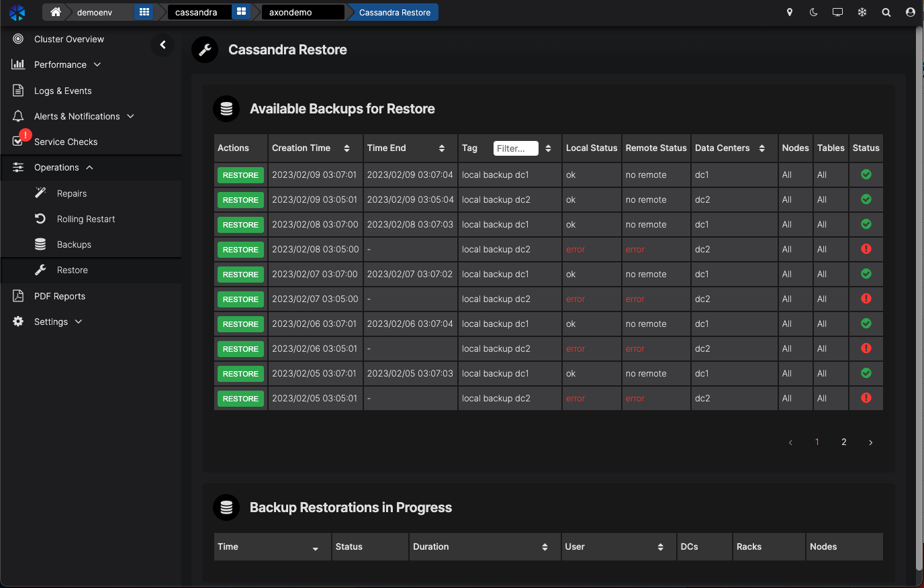Select page 1 in the pagination
Screen dimensions: 924x588
tap(817, 442)
